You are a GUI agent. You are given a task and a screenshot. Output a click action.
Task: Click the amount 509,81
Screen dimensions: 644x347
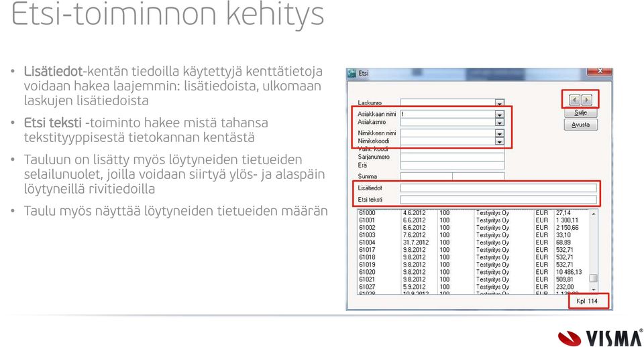point(565,279)
